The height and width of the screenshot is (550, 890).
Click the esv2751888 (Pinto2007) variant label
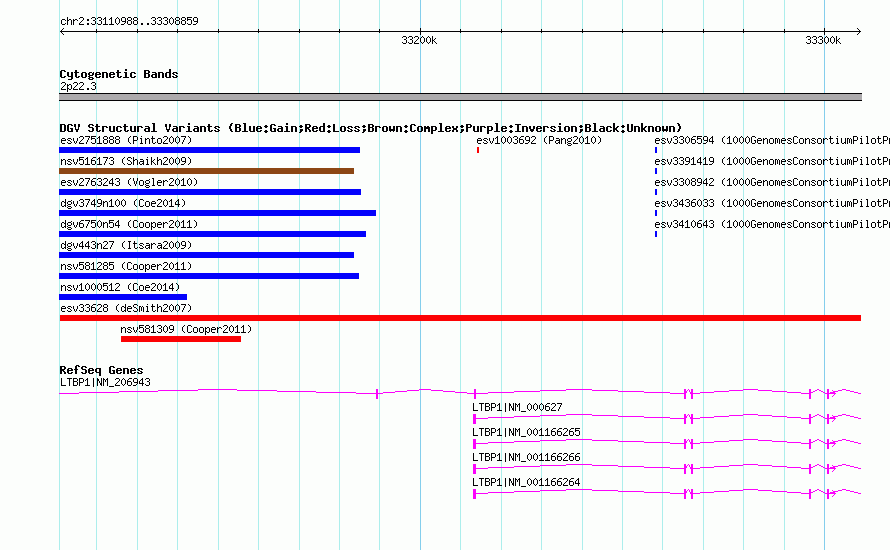pos(126,140)
